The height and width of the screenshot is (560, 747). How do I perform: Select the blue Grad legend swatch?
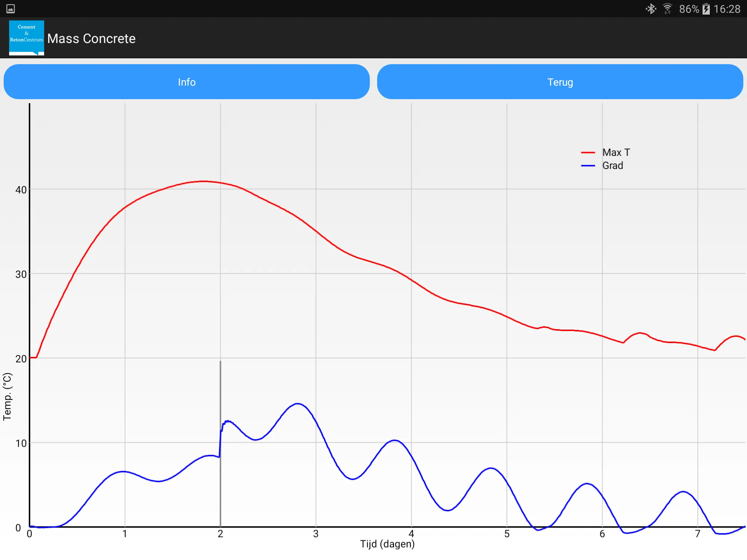click(588, 166)
